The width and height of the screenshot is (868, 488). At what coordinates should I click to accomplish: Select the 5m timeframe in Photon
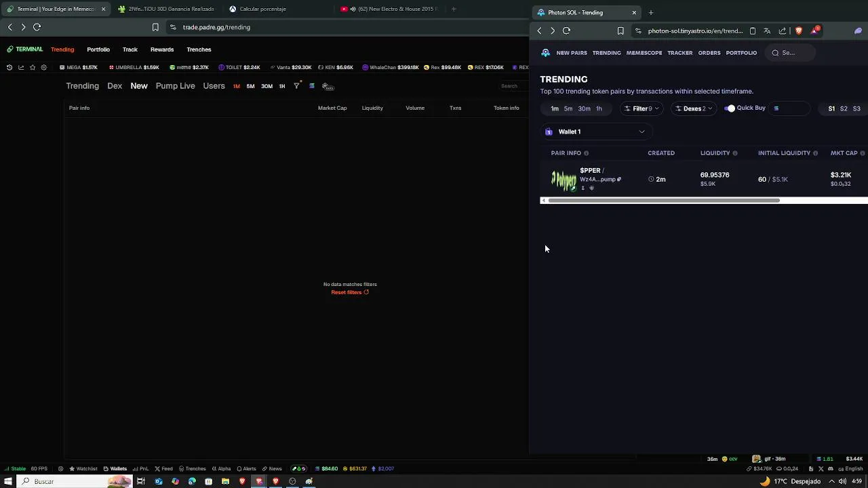[x=568, y=108]
